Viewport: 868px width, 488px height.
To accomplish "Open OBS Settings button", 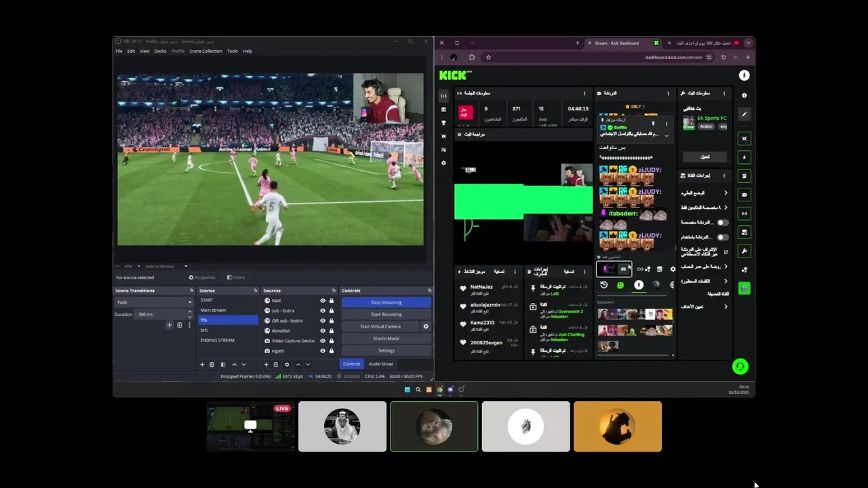I will 387,350.
